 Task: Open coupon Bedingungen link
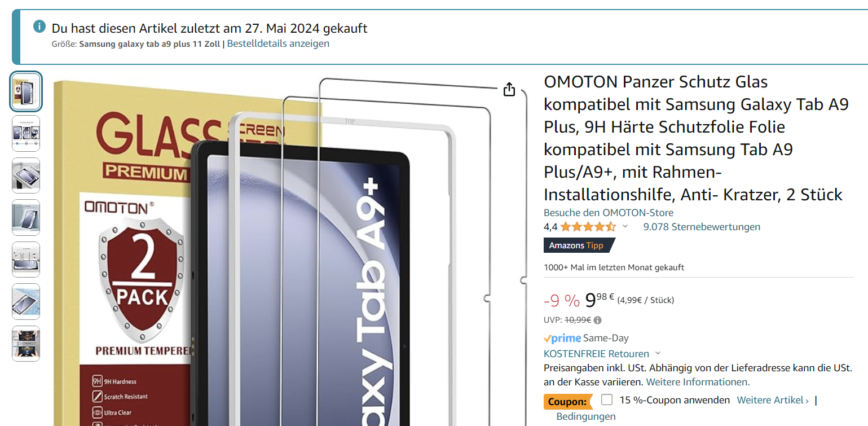coord(586,416)
